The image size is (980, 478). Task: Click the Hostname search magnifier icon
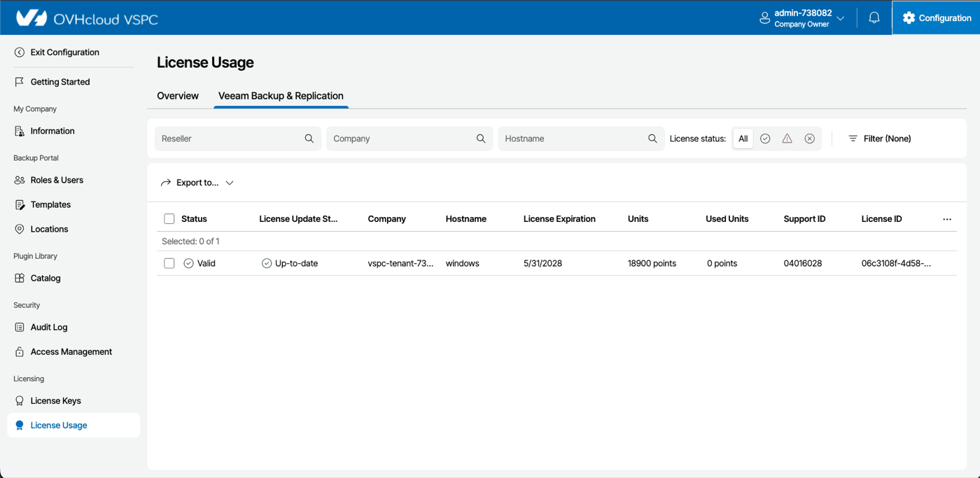[652, 139]
